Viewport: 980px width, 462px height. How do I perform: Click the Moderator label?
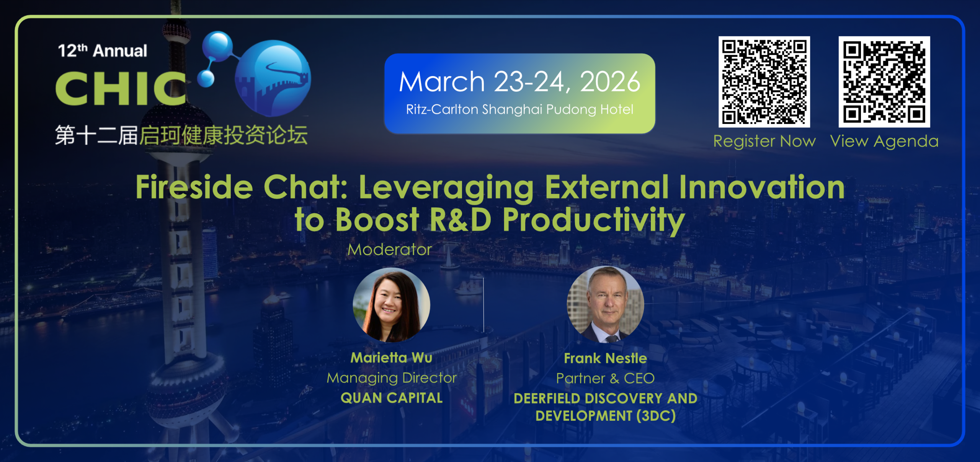tap(389, 250)
